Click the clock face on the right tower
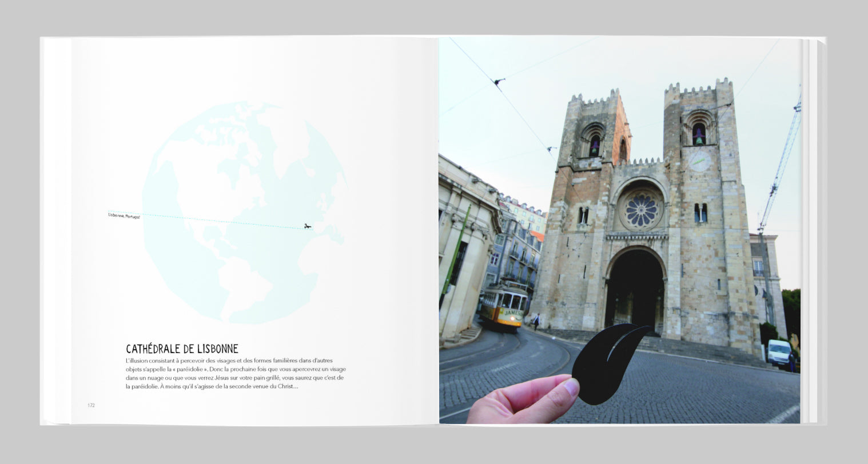 click(x=699, y=161)
